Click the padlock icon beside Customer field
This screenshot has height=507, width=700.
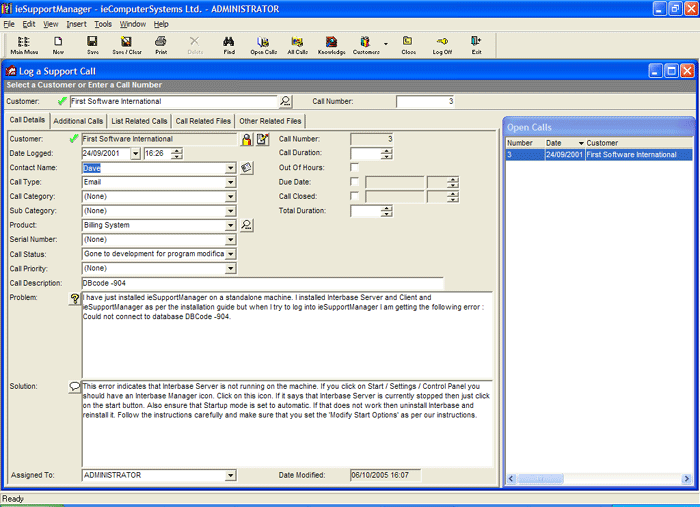coord(246,139)
